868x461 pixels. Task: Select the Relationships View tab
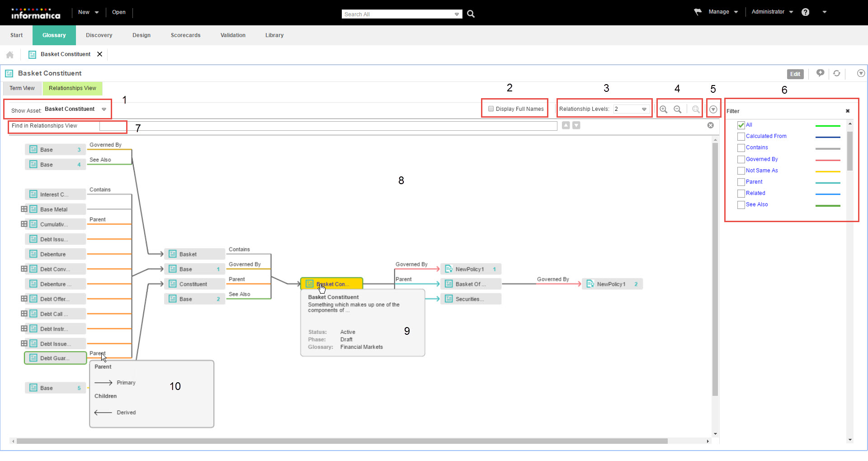[x=72, y=88]
